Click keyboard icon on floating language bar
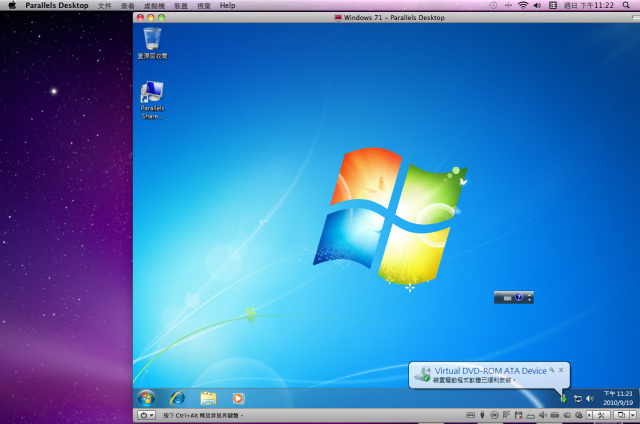Screen dimensions: 640x424 [x=507, y=298]
